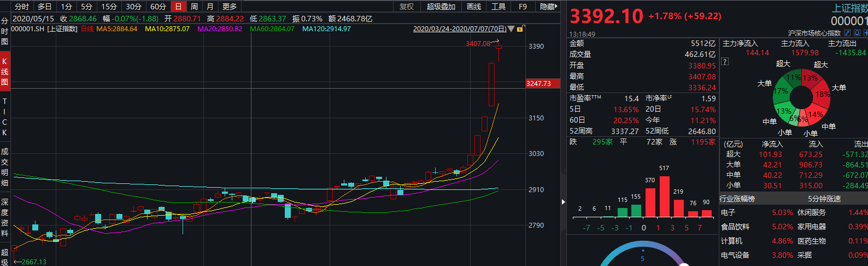The height and width of the screenshot is (266, 868).
Task: Click the green bar labeled 155
Action: (636, 211)
